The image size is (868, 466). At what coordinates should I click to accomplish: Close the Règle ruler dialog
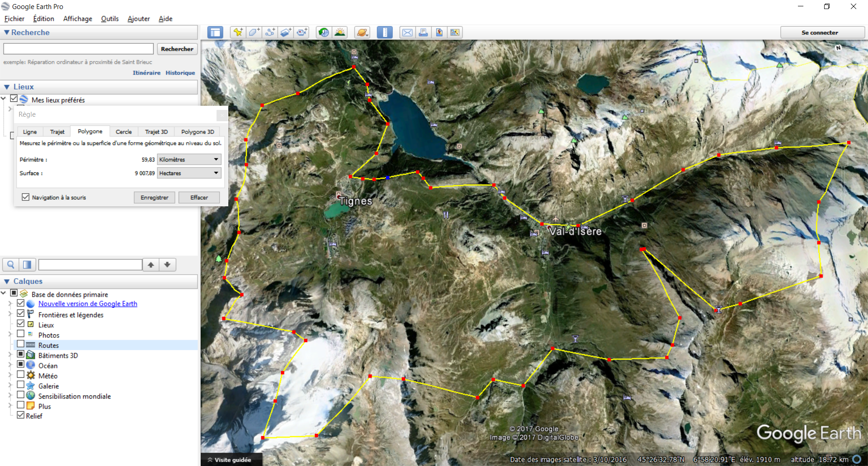222,115
